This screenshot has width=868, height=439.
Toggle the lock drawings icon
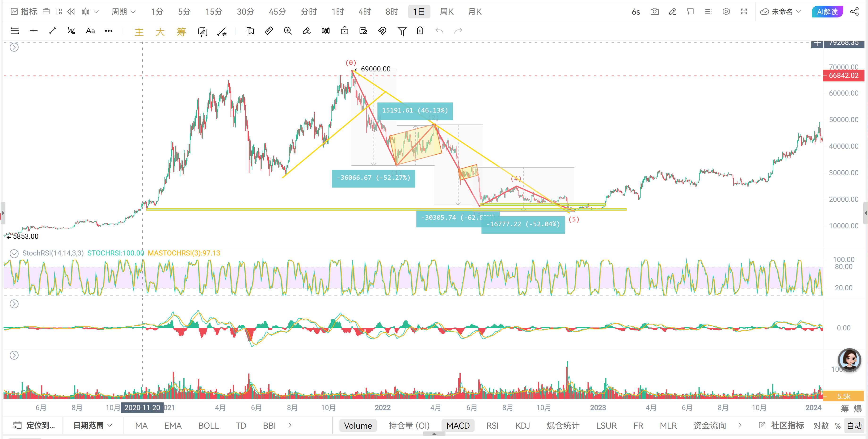344,31
